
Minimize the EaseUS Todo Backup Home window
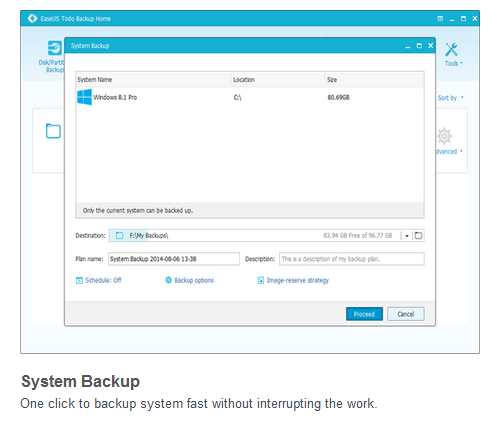pos(452,20)
